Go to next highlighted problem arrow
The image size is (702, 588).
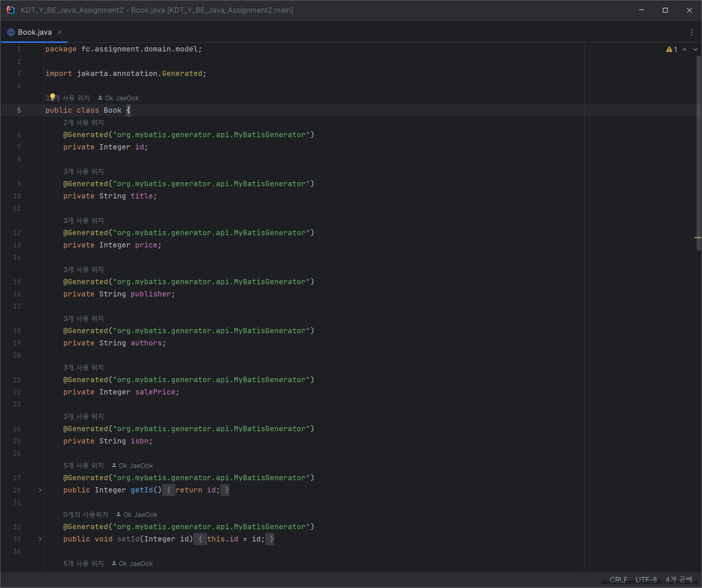pos(695,49)
